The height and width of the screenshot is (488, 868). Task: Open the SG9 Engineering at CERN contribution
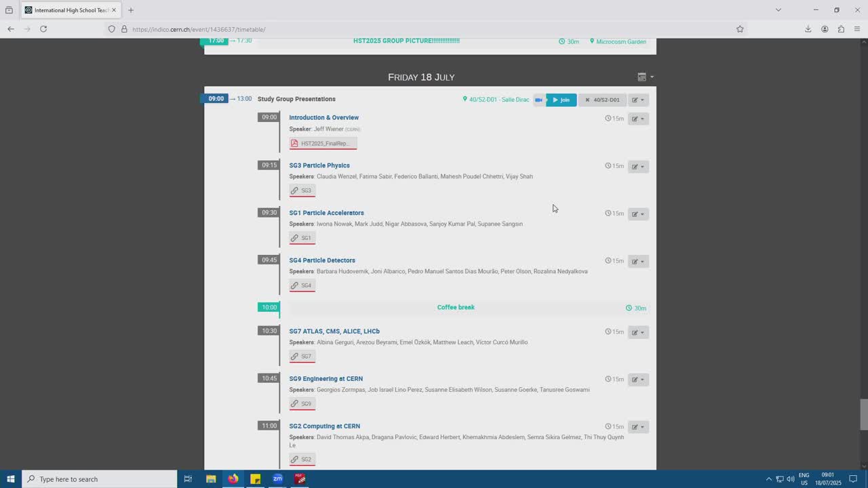[325, 379]
